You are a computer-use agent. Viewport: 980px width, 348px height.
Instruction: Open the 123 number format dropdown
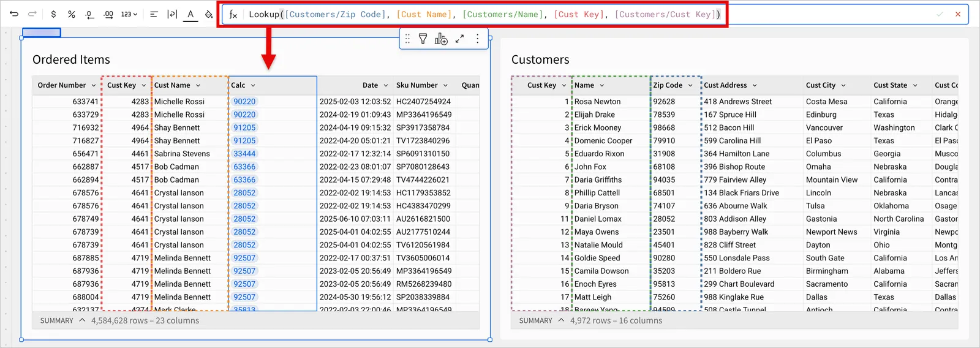point(129,14)
